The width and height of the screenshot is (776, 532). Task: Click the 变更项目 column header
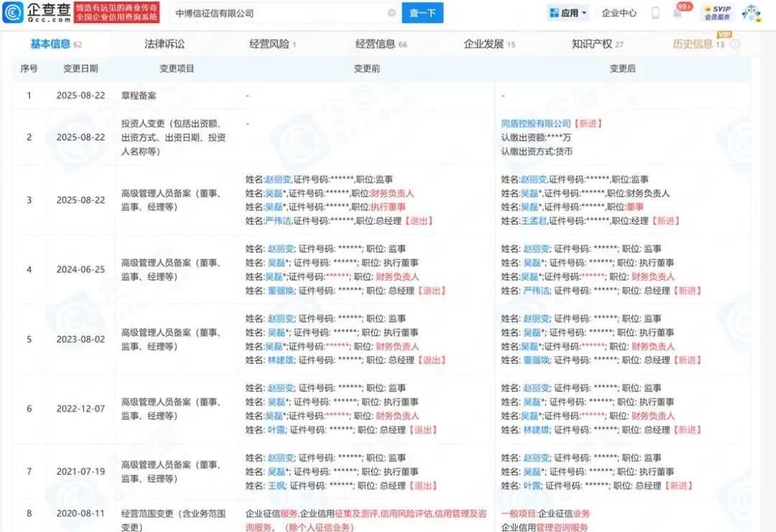pyautogui.click(x=177, y=69)
